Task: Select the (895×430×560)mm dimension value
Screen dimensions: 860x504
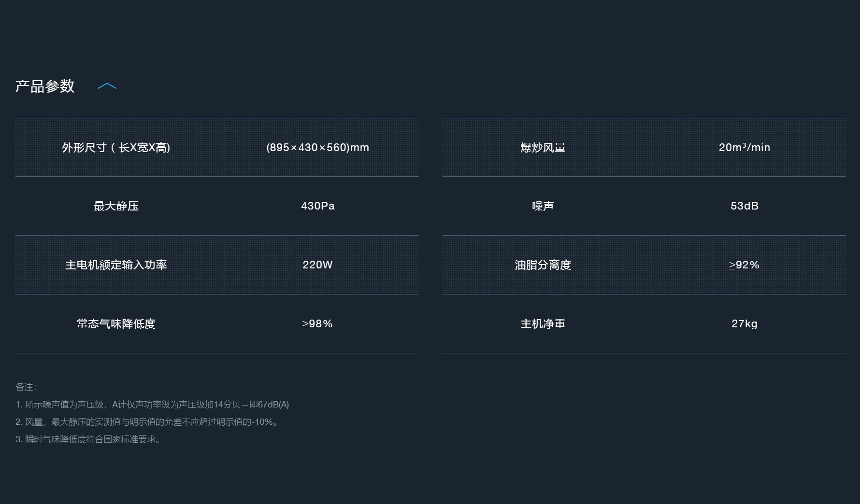Action: click(x=317, y=148)
